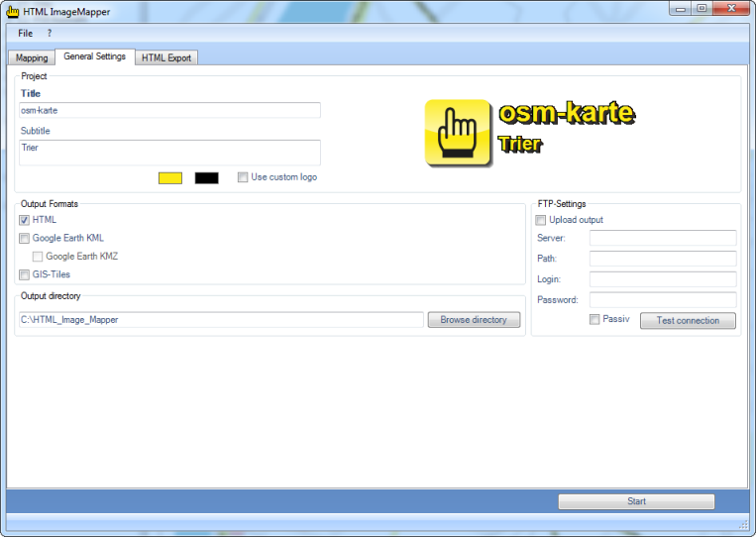Click the hand logo preview image
The height and width of the screenshot is (537, 756).
(x=458, y=132)
